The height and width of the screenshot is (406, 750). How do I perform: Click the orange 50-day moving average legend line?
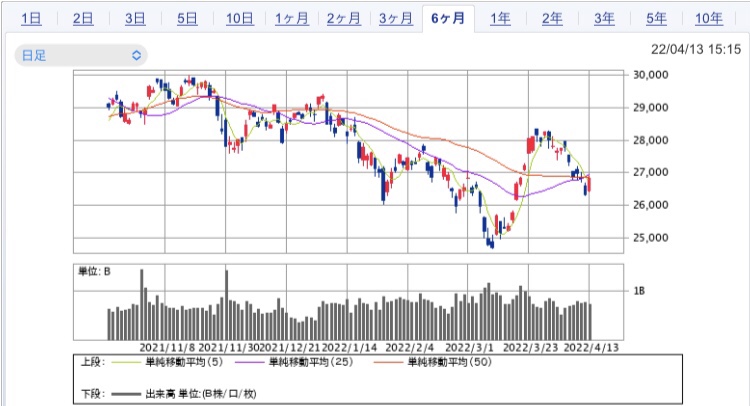tap(388, 362)
